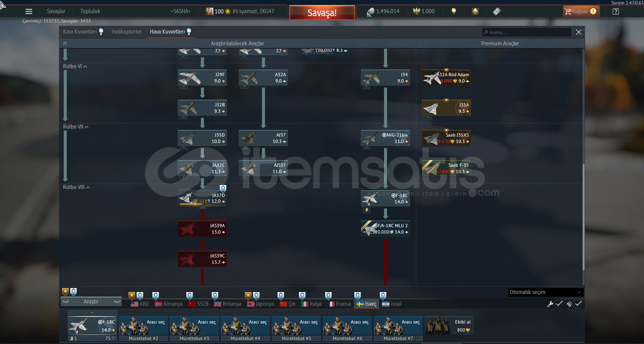This screenshot has height=344, width=644.
Task: Choose vehicle for Mürettebat #2
Action: (143, 326)
